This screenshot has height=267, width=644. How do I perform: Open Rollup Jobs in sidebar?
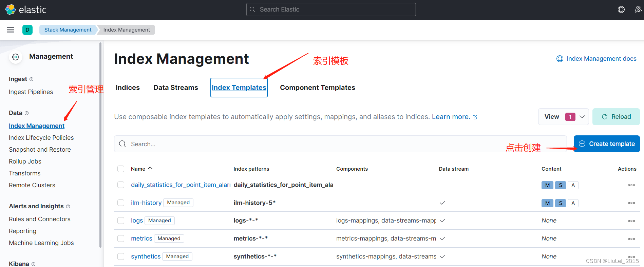pyautogui.click(x=25, y=161)
